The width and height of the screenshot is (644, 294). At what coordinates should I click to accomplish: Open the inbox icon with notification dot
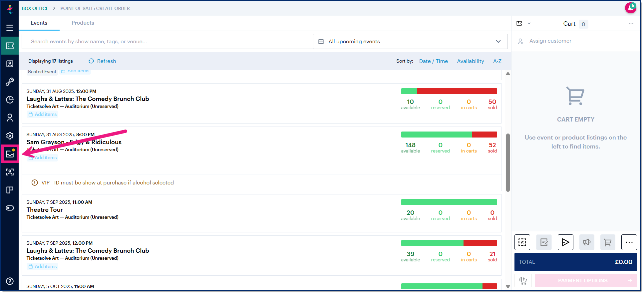tap(10, 154)
